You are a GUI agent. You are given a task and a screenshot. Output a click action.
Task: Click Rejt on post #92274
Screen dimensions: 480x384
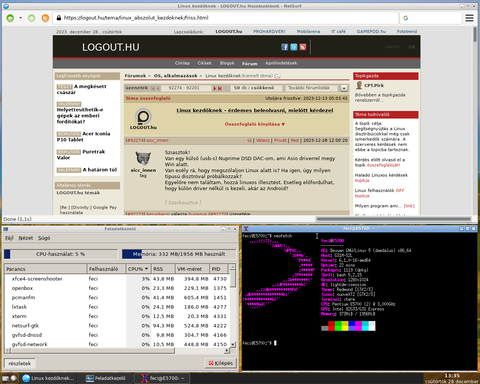pyautogui.click(x=295, y=140)
